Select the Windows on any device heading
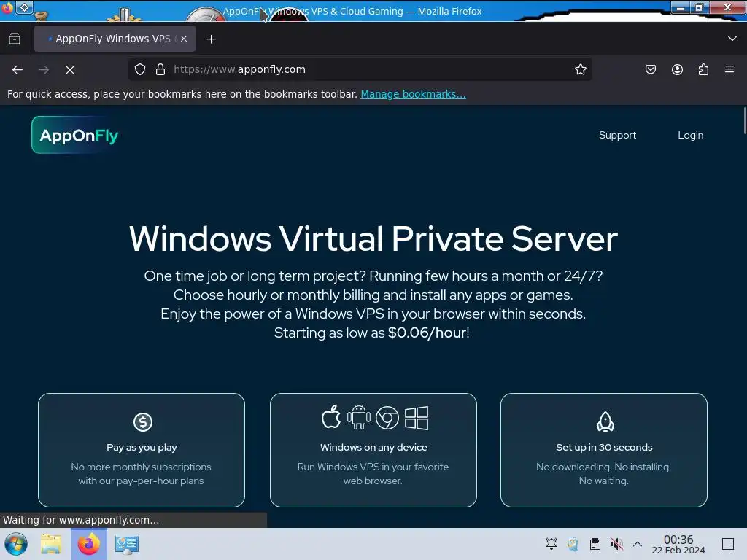Image resolution: width=747 pixels, height=560 pixels. pyautogui.click(x=373, y=448)
